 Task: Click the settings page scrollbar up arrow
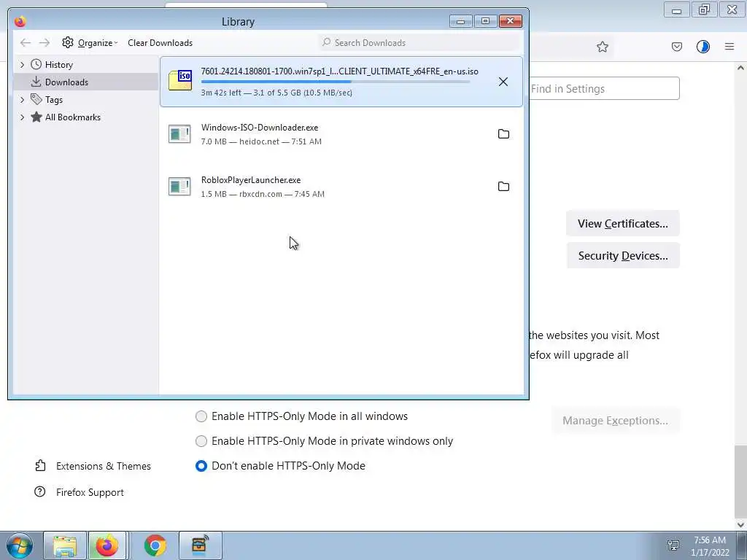[x=740, y=68]
